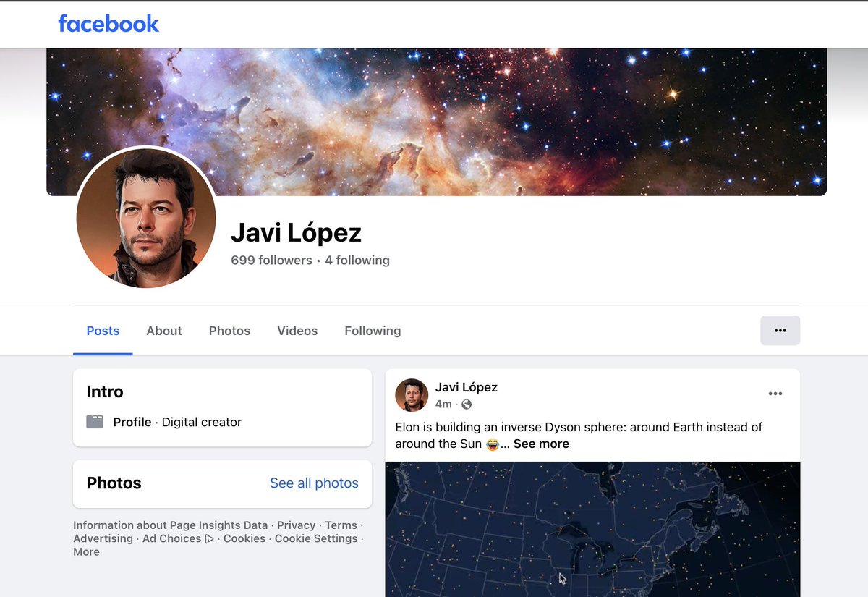Click the night map image in the post

(593, 528)
